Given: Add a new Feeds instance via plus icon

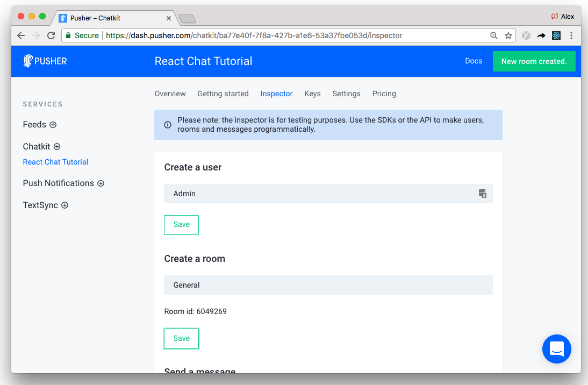Looking at the screenshot, I should [53, 125].
